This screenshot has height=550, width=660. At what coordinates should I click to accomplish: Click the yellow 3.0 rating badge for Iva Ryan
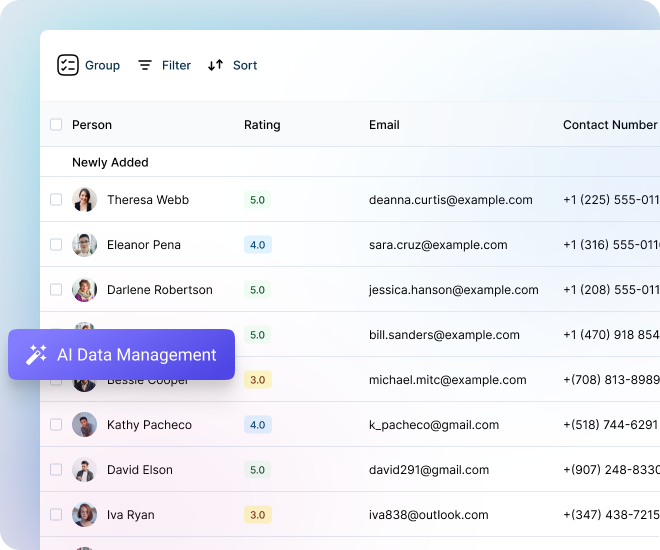(x=258, y=515)
